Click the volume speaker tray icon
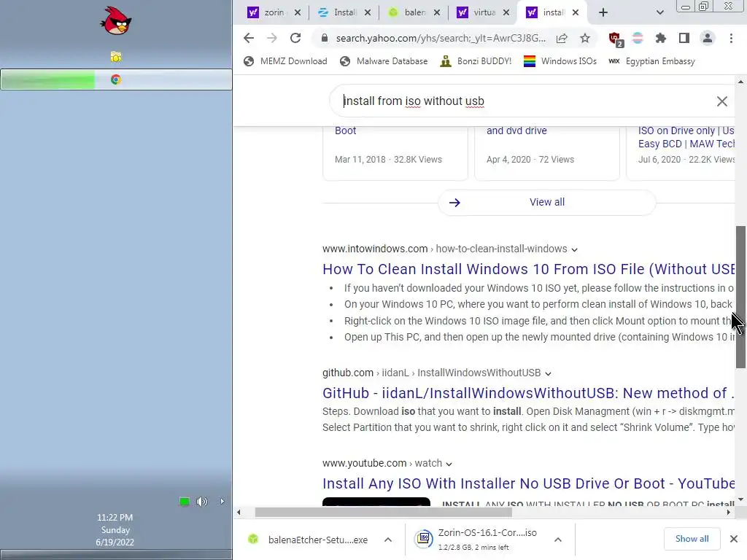 tap(202, 501)
